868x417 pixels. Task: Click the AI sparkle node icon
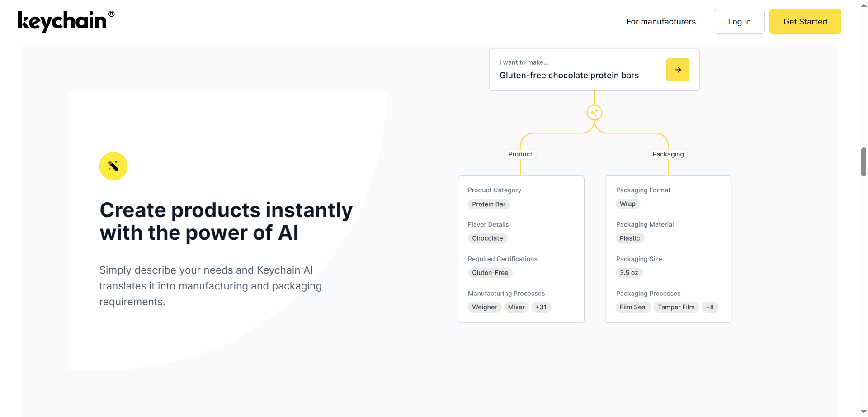[x=594, y=113]
